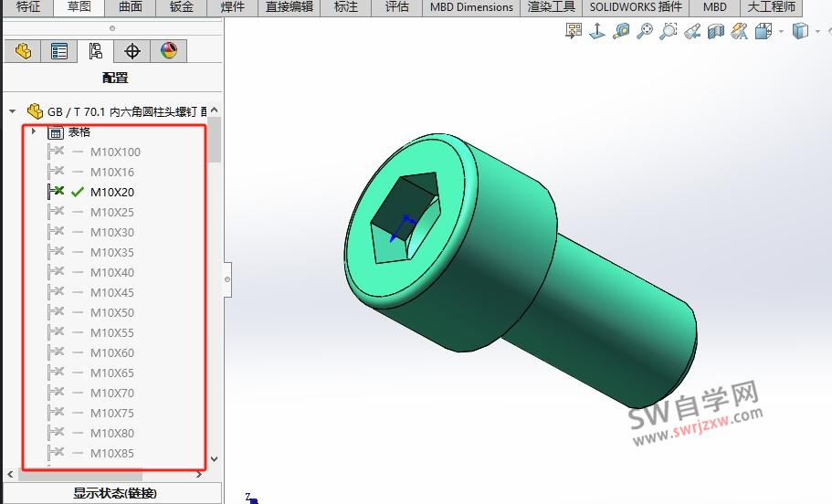Open the SOLIDWORKS 插件 ribbon tab
The image size is (832, 504).
pos(636,7)
